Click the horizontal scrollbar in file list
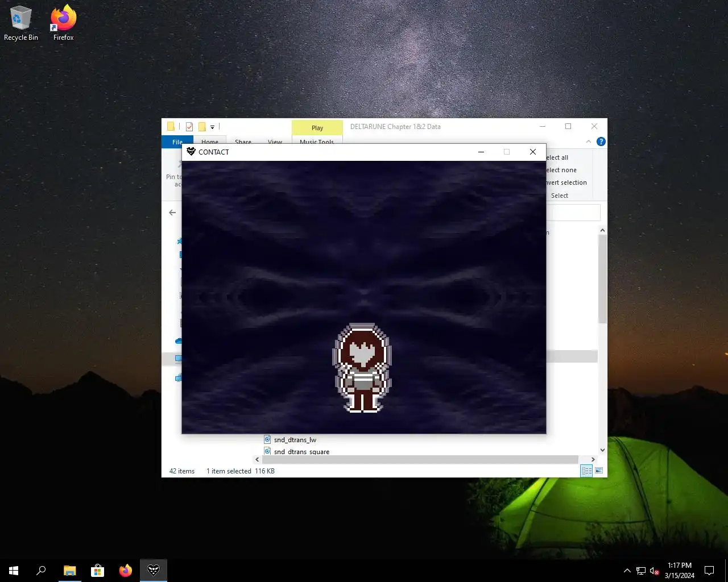The width and height of the screenshot is (728, 582). [420, 459]
